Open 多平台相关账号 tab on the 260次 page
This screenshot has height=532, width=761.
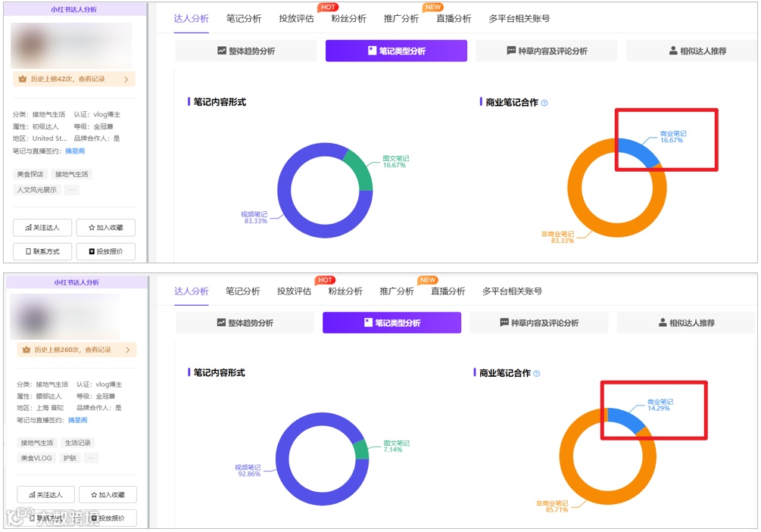point(512,291)
